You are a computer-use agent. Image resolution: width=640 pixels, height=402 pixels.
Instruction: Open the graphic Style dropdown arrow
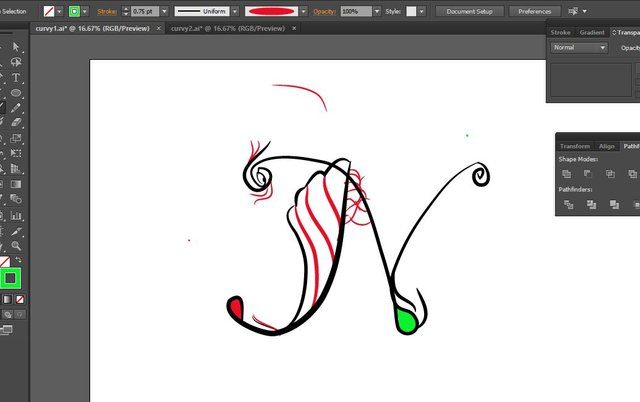coord(422,11)
